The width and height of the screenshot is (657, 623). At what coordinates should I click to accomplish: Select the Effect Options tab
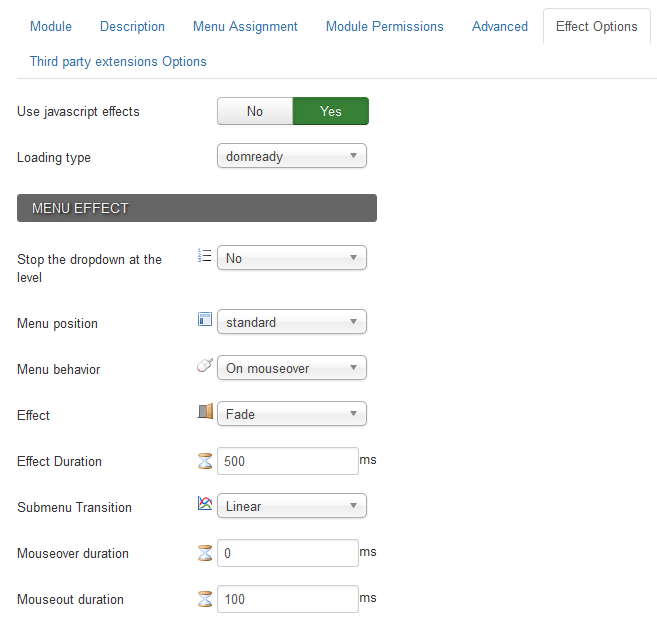click(x=597, y=26)
